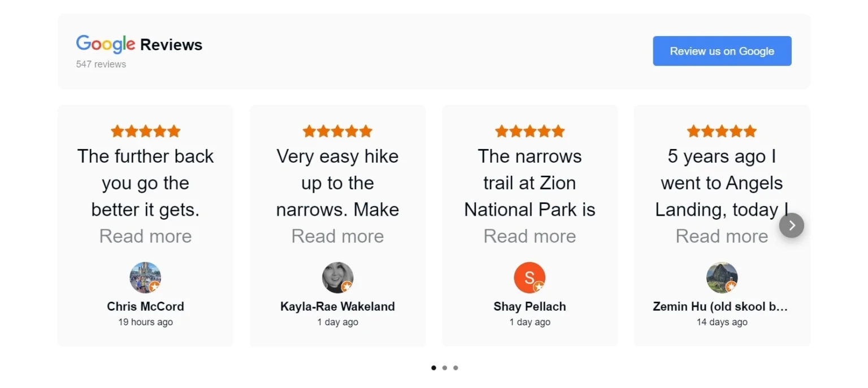Click the stars on Shay Pellach's review
Viewport: 868px width, 388px height.
tap(530, 130)
